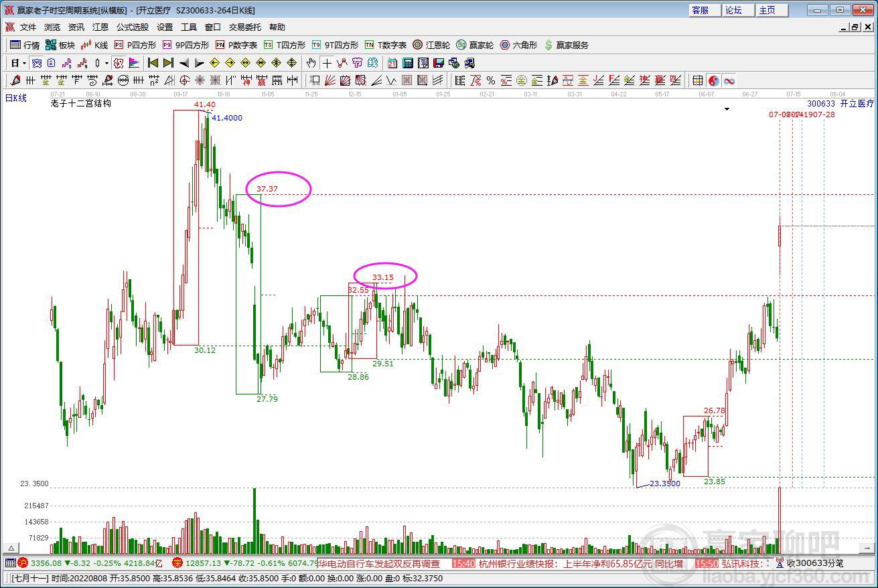Viewport: 878px width, 588px height.
Task: Open the 六角形 hexagon tool
Action: click(x=518, y=45)
